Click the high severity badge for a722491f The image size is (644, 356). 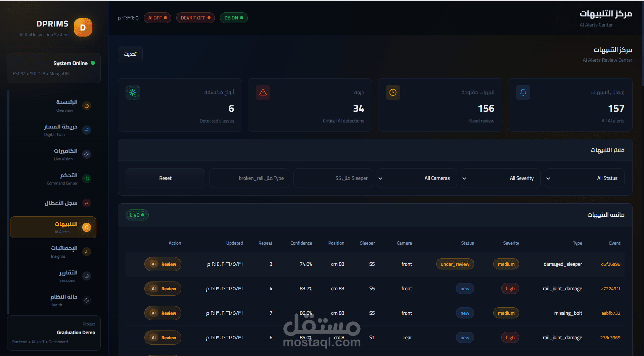(x=510, y=289)
